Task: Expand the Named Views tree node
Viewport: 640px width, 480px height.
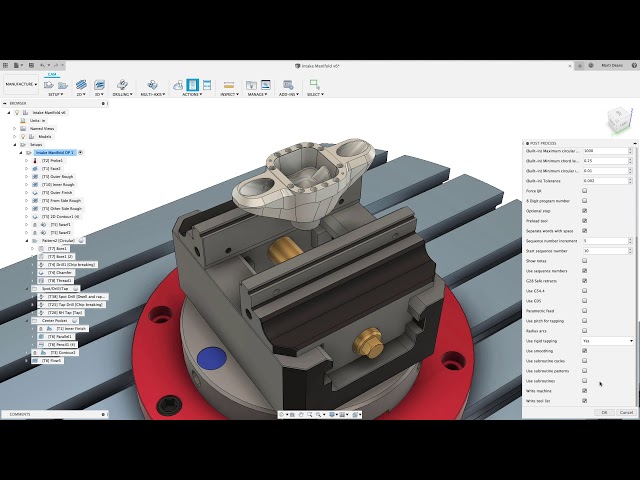Action: tap(15, 129)
